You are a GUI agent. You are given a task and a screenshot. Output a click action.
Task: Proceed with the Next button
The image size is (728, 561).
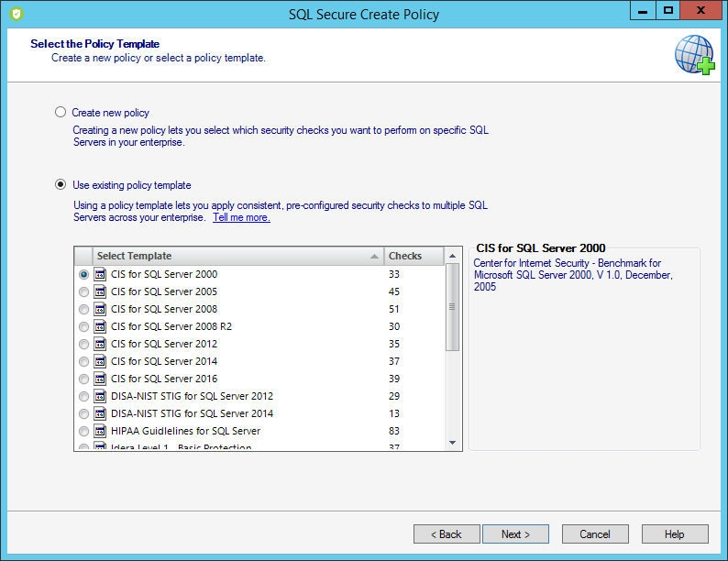[516, 534]
